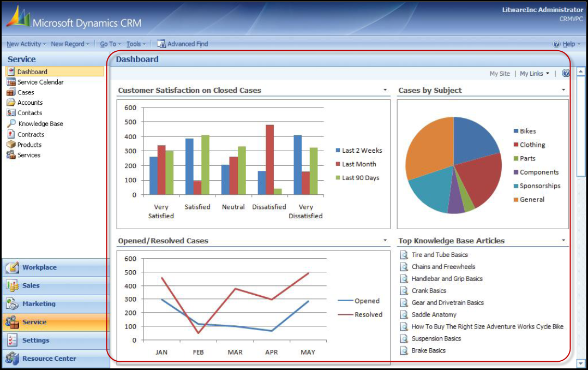The image size is (588, 370).
Task: Click the Crank Basics article icon
Action: pos(404,291)
